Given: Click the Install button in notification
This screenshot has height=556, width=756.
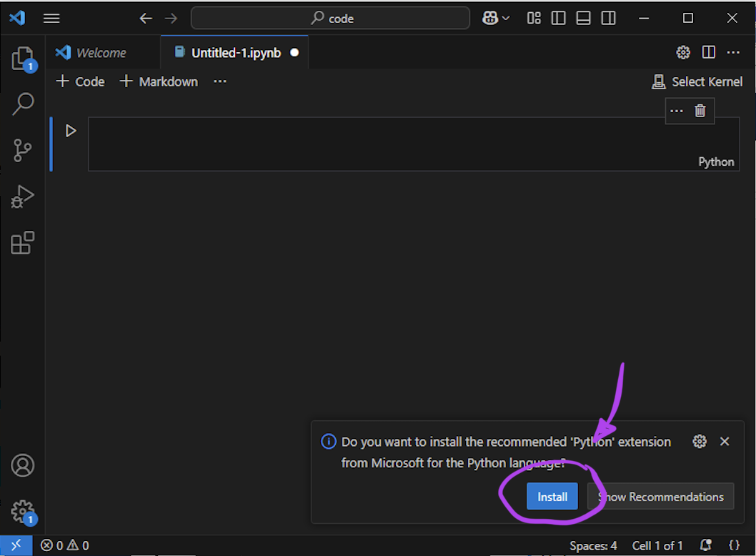Looking at the screenshot, I should (552, 497).
